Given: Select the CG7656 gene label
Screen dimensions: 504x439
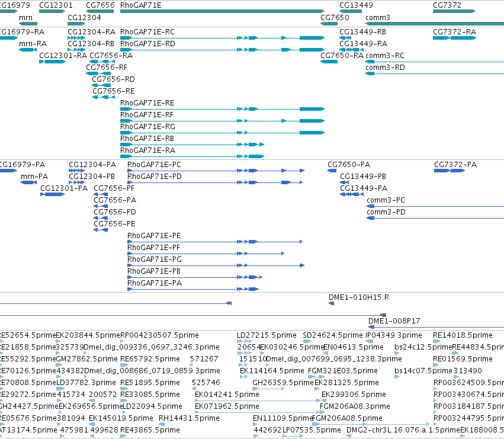Looking at the screenshot, I should 100,5.
